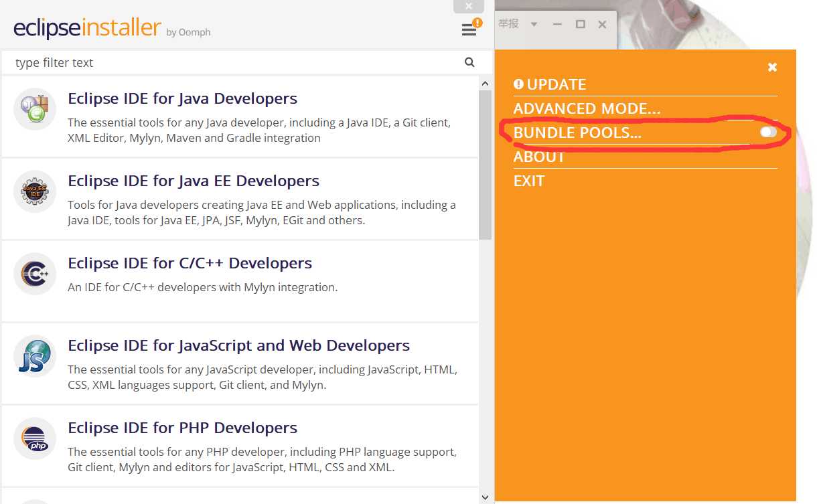The height and width of the screenshot is (504, 817).
Task: Choose EXIT from the menu
Action: 529,181
